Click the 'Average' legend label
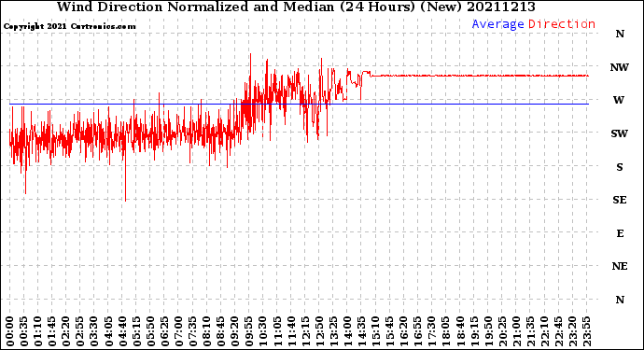The width and height of the screenshot is (644, 350). [x=497, y=24]
